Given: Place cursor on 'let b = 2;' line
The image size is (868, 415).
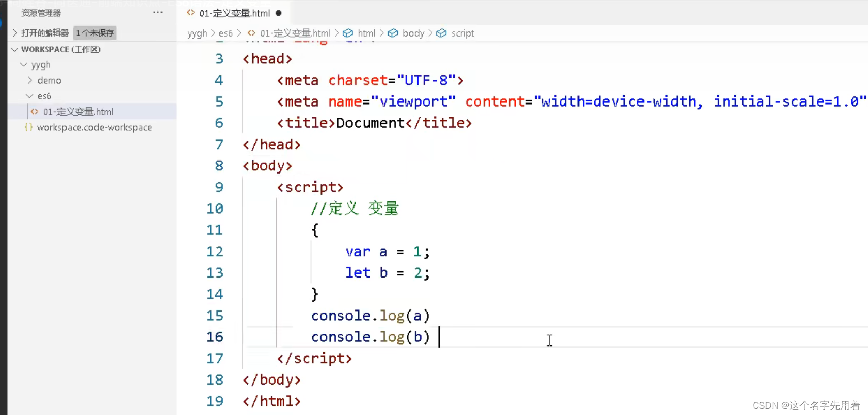Looking at the screenshot, I should 388,273.
